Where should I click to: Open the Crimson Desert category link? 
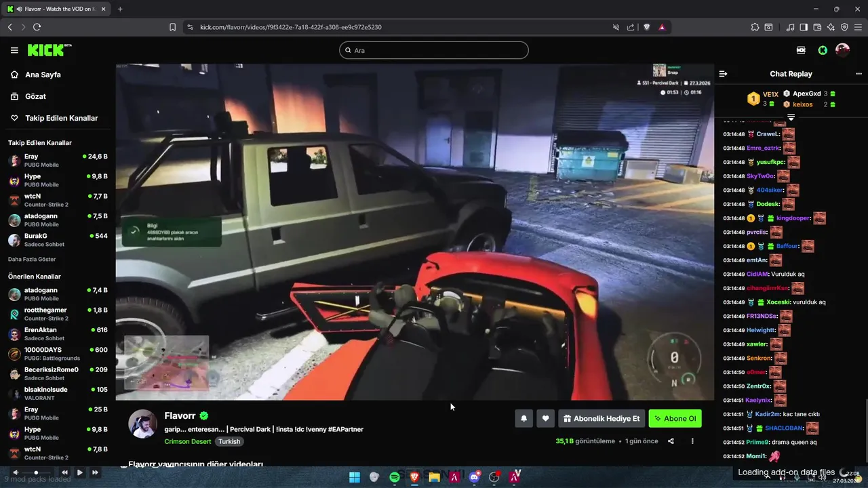[189, 441]
